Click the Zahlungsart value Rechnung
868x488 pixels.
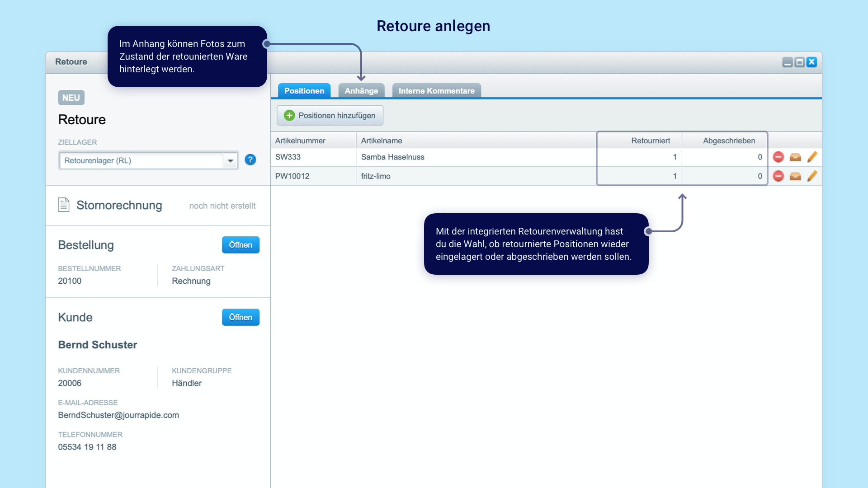pyautogui.click(x=191, y=281)
